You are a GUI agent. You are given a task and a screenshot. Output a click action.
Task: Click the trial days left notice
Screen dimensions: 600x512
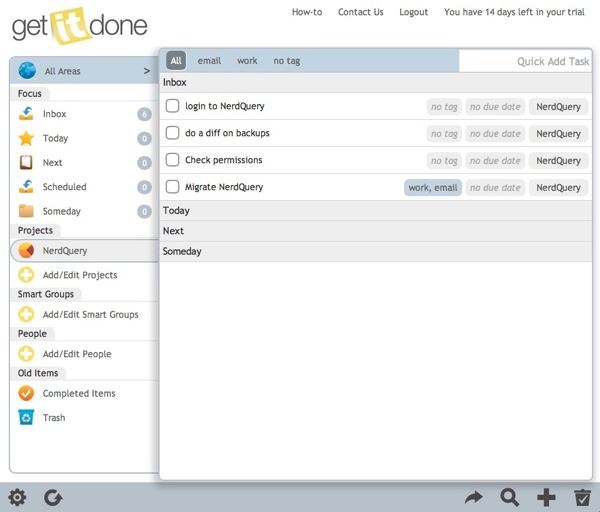[x=514, y=12]
